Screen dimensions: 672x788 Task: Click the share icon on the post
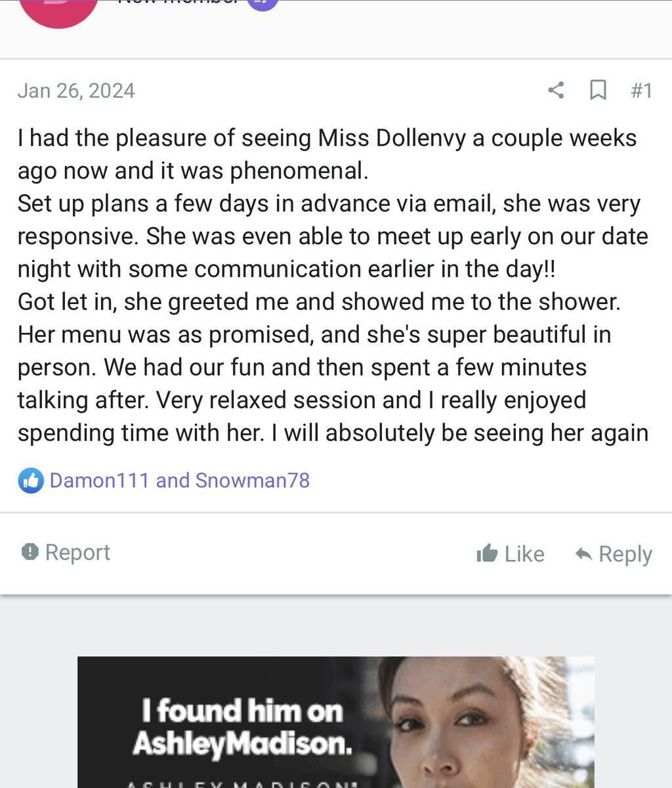coord(556,90)
